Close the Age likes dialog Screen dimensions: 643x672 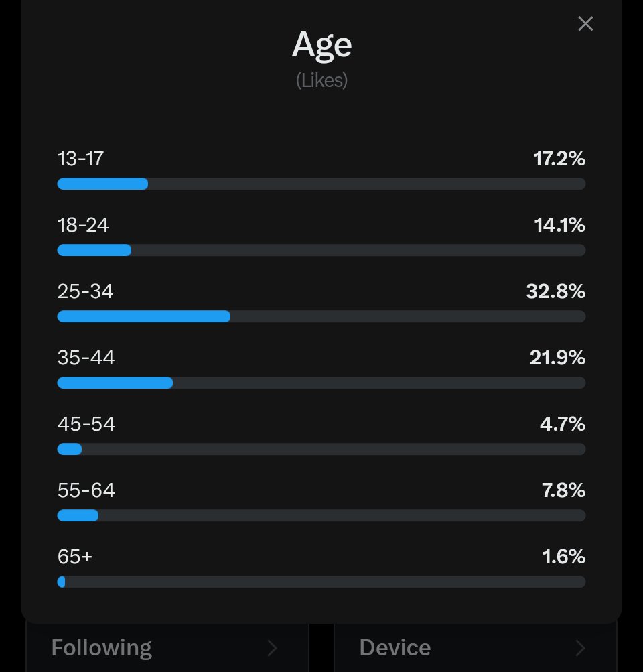[585, 23]
